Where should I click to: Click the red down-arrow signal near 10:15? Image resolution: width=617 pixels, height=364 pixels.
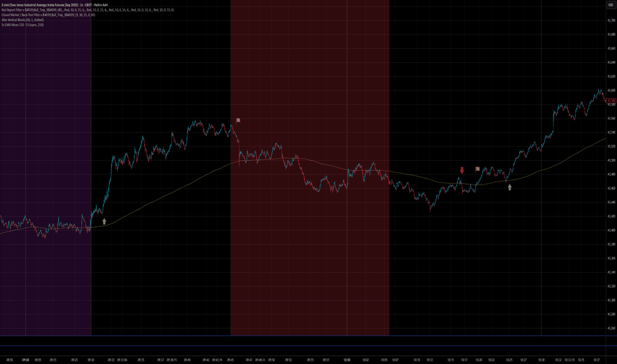[462, 170]
